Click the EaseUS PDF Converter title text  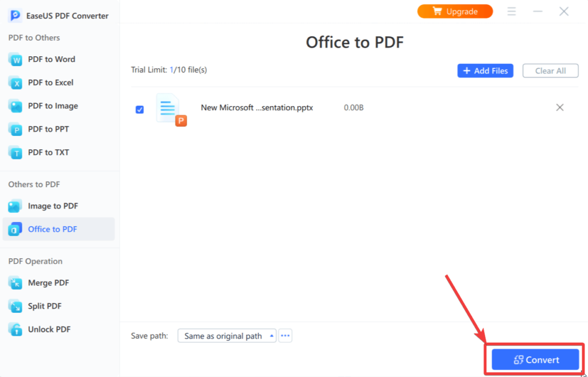(68, 15)
